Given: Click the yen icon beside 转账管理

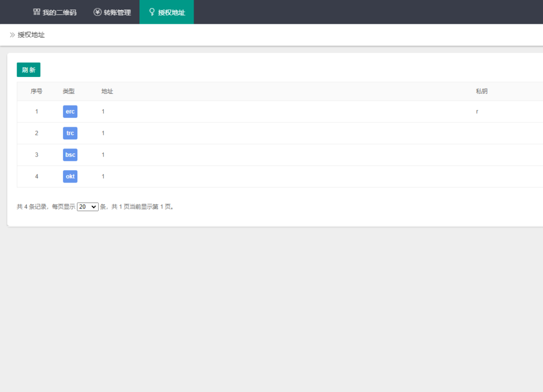Looking at the screenshot, I should pos(97,12).
